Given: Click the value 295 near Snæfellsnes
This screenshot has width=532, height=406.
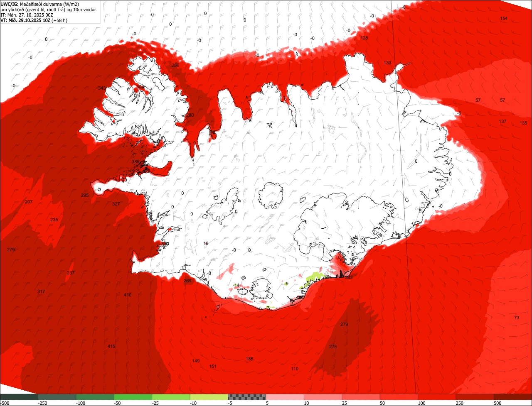Looking at the screenshot, I should (85, 195).
